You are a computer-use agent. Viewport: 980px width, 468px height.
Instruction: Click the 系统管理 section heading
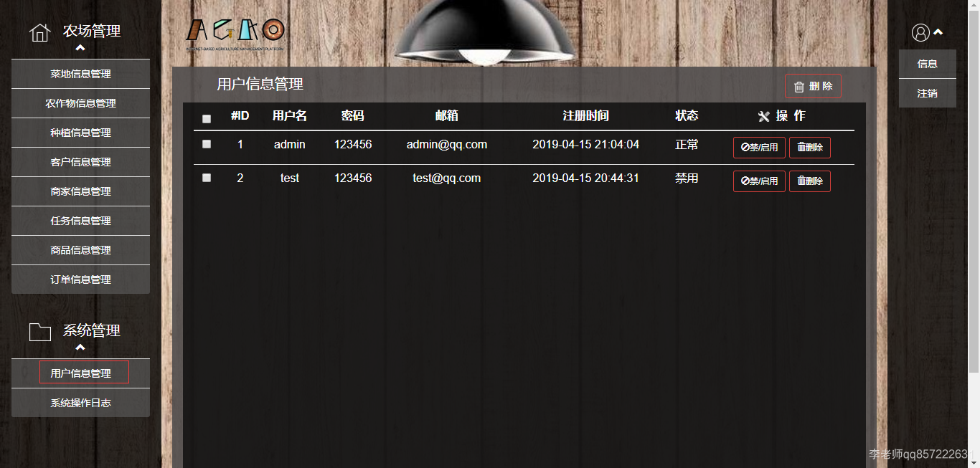click(92, 330)
